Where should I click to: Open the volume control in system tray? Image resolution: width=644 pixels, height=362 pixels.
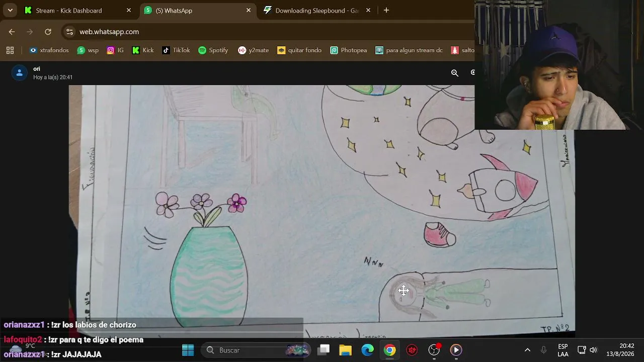click(x=594, y=350)
